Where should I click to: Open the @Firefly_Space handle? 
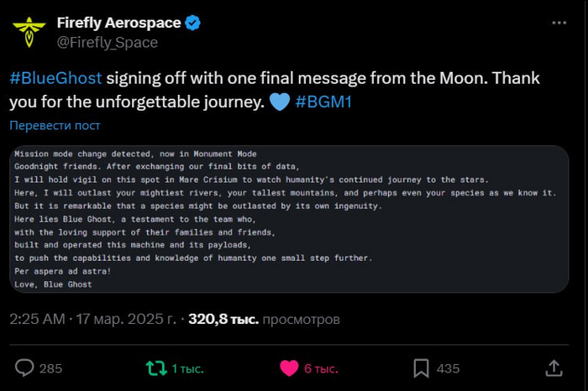[108, 42]
